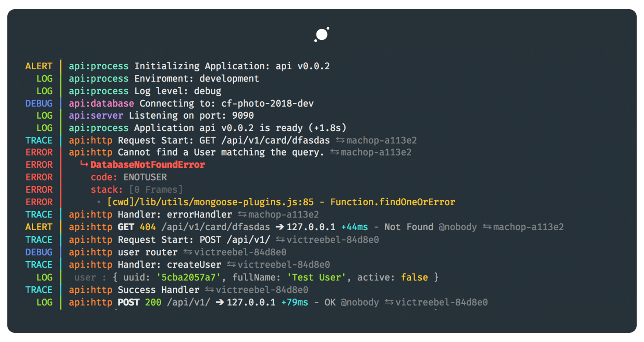Viewport: 644px width, 342px height.
Task: Click 'machop-a113e2' in the GET 404 row
Action: (x=528, y=227)
